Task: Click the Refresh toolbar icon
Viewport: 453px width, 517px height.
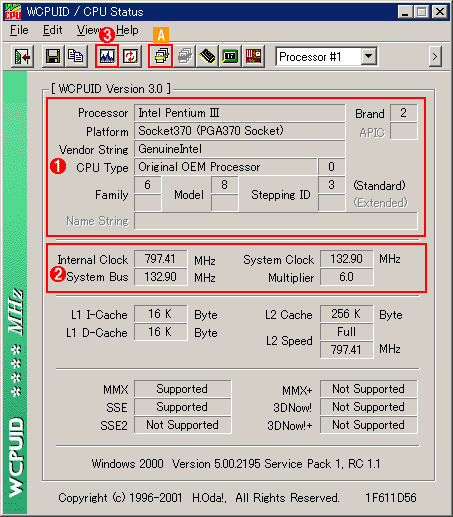Action: pos(130,56)
